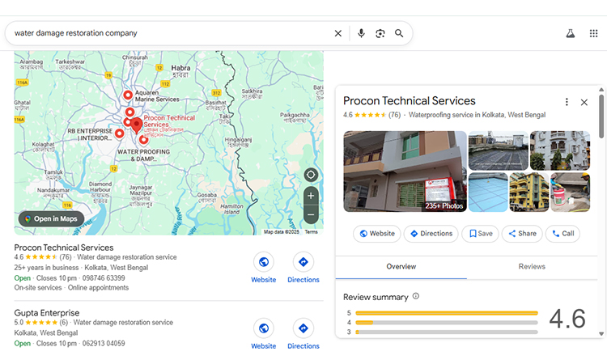
Task: Click the Habra label on the map
Action: click(x=180, y=71)
